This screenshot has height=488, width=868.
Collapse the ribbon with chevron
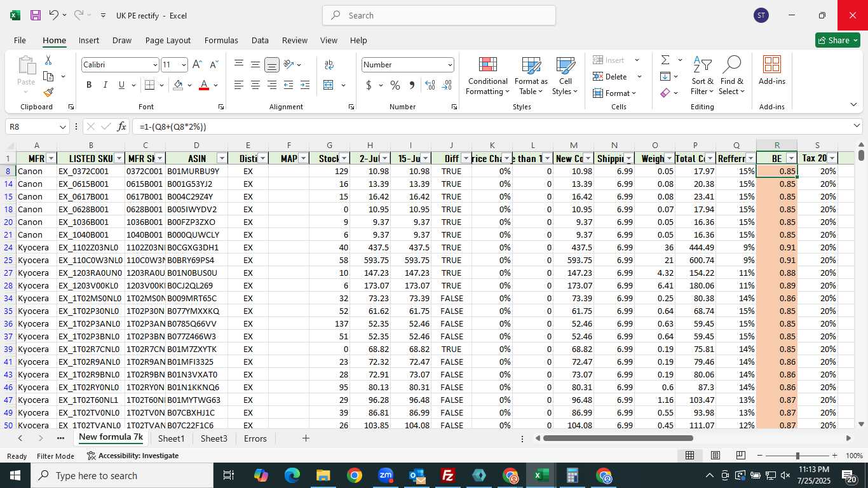click(x=853, y=105)
